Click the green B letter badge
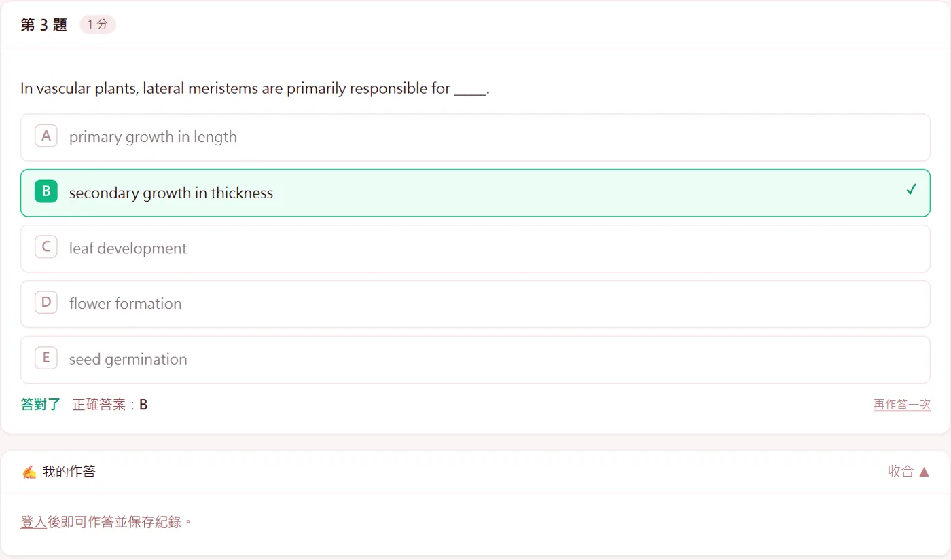 click(46, 192)
